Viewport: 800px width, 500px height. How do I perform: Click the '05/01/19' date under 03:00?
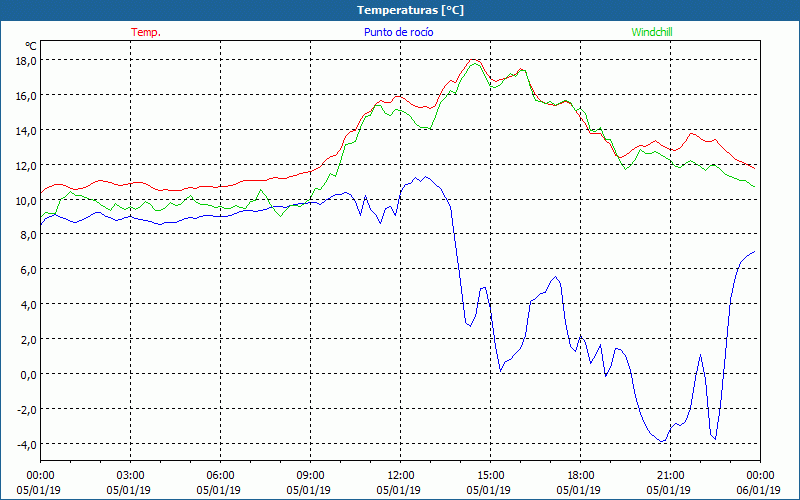pos(129,490)
